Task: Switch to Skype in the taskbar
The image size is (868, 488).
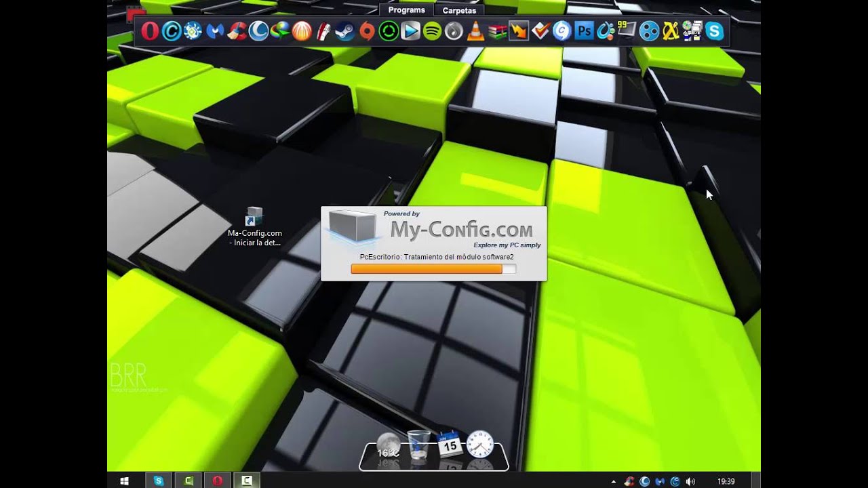Action: pos(159,481)
